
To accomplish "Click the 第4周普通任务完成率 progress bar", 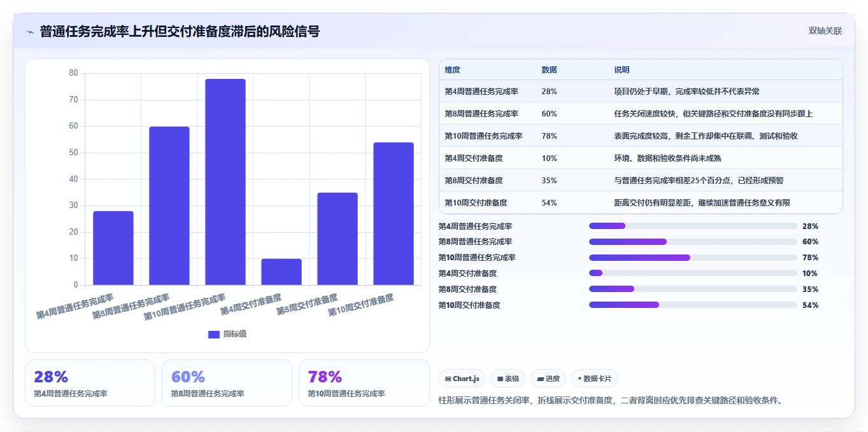I will 693,226.
